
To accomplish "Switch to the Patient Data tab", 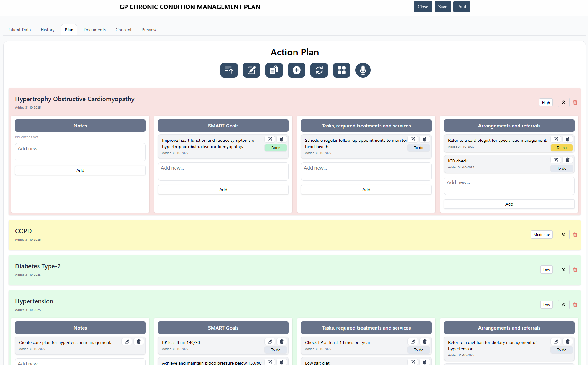I will pyautogui.click(x=19, y=29).
